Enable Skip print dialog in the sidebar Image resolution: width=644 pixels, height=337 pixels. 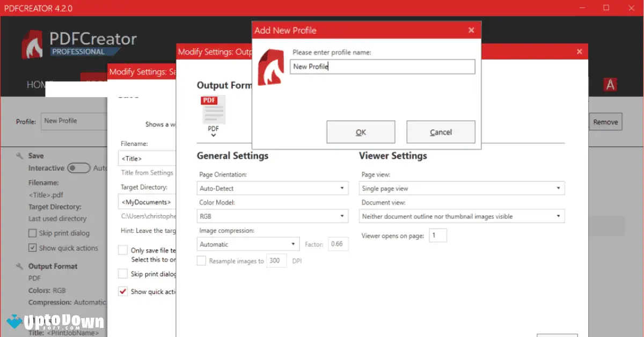coord(32,233)
